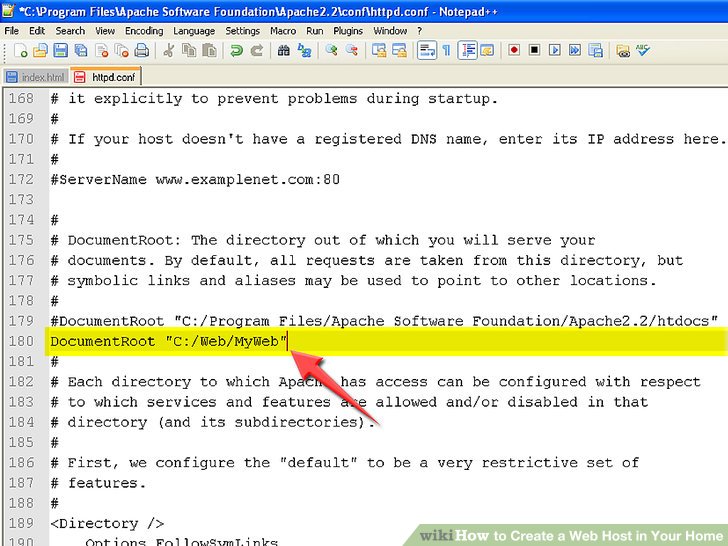Click the spell check ABC icon
This screenshot has width=728, height=546.
coord(643,50)
